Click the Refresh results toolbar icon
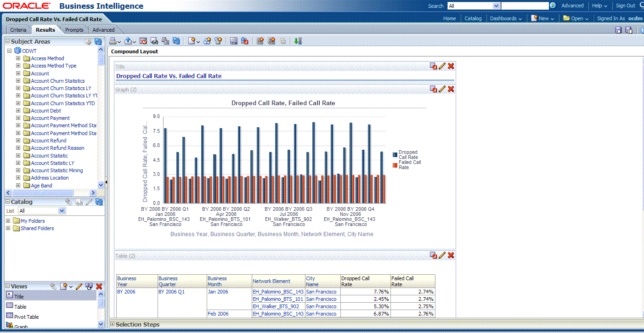Image resolution: width=644 pixels, height=333 pixels. 176,41
